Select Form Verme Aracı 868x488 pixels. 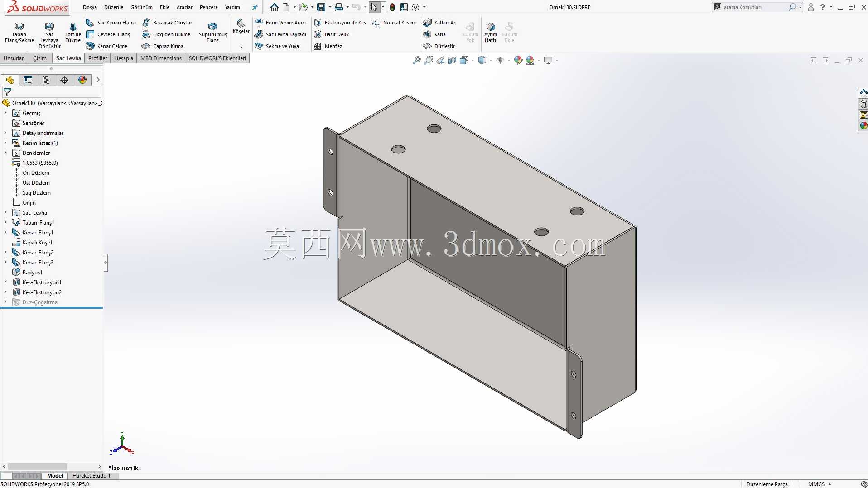(280, 23)
